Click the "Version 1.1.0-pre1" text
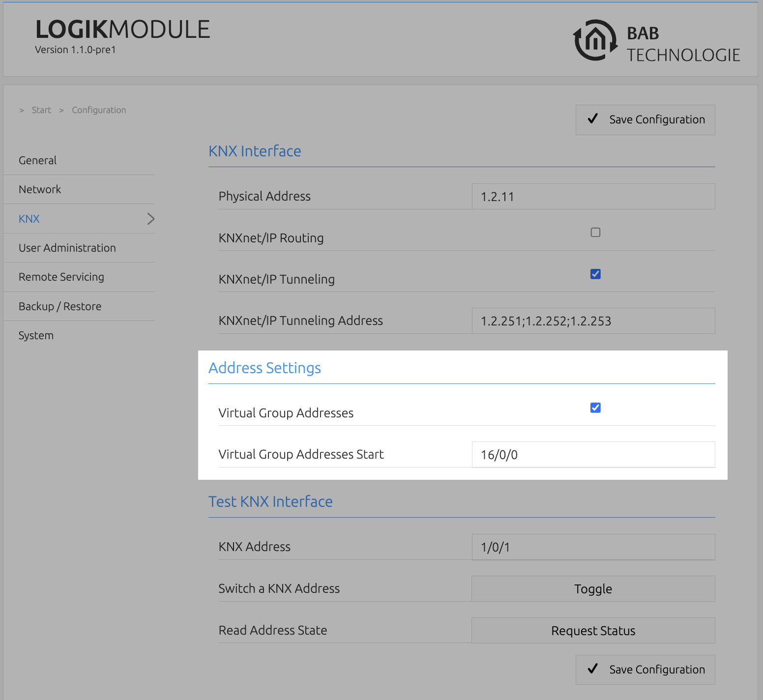The image size is (763, 700). click(x=75, y=50)
